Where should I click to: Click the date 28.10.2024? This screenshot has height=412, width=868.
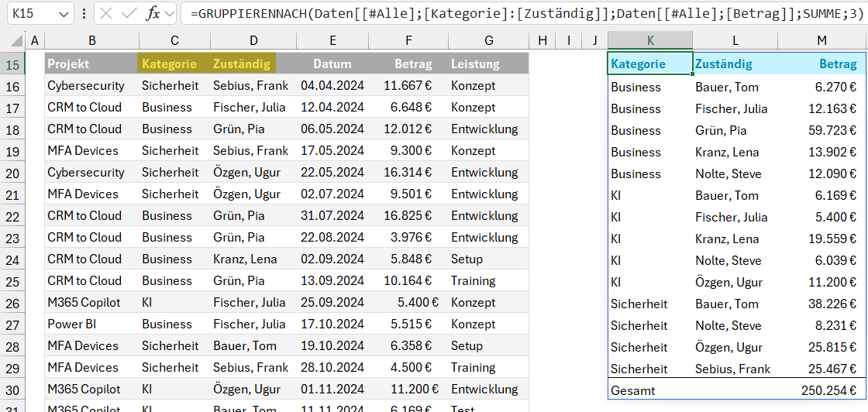332,367
